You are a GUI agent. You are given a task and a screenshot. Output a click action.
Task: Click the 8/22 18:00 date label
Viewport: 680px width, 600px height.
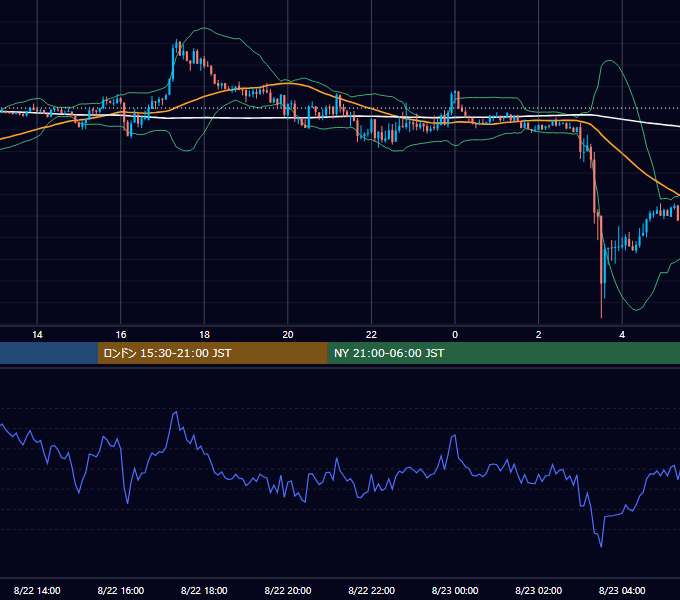point(204,590)
